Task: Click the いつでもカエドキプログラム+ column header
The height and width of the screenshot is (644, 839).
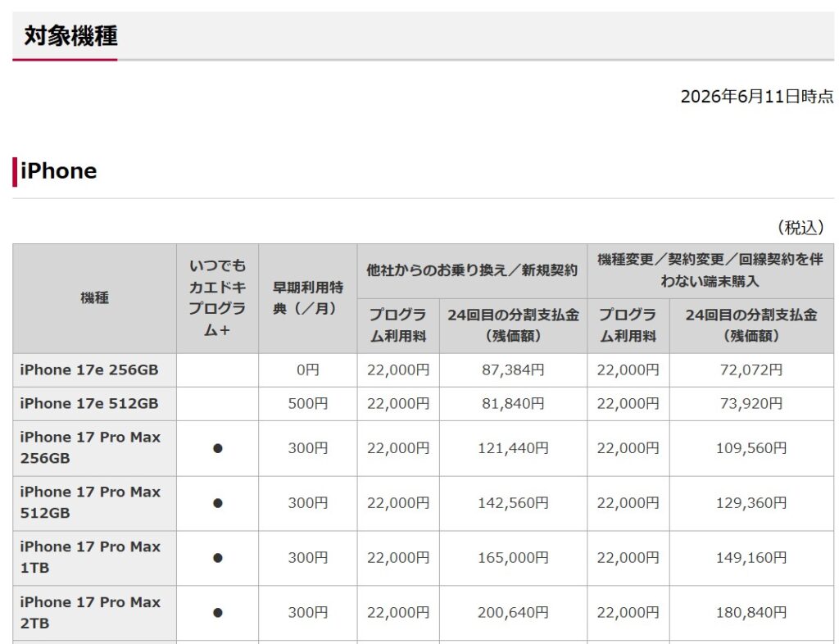Action: 217,298
